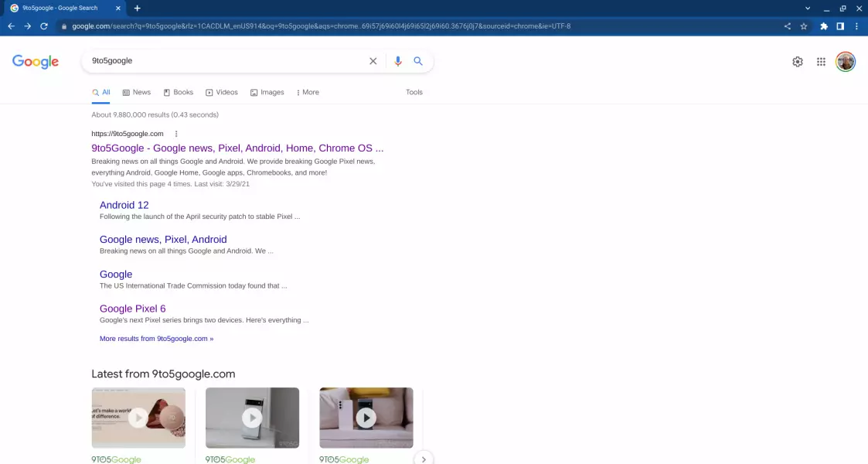Toggle the Chrome side panel
The image size is (868, 464).
tap(840, 26)
